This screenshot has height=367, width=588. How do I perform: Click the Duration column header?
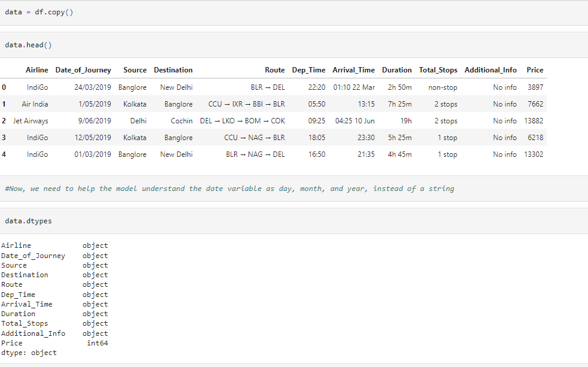(396, 69)
